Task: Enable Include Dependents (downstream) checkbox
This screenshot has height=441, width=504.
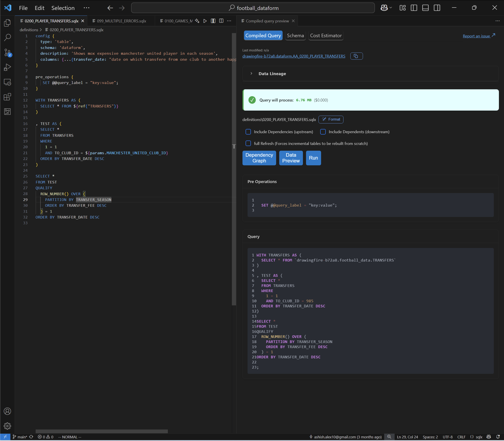Action: click(x=323, y=132)
